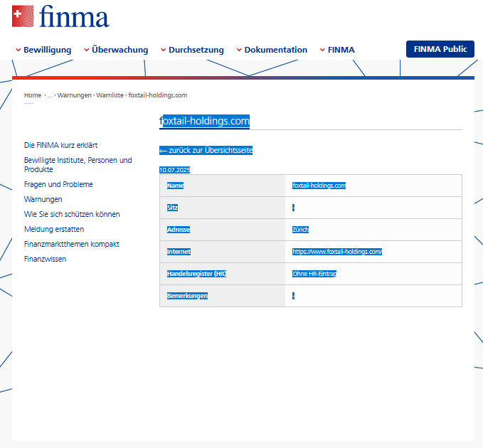Open Finanzwissen sidebar link
This screenshot has height=448, width=483.
click(x=45, y=259)
